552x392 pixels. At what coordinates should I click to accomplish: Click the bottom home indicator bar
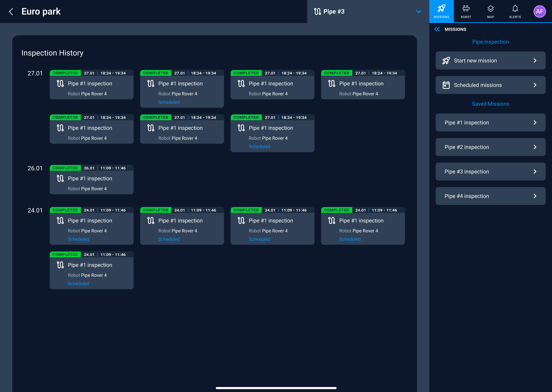pyautogui.click(x=276, y=388)
